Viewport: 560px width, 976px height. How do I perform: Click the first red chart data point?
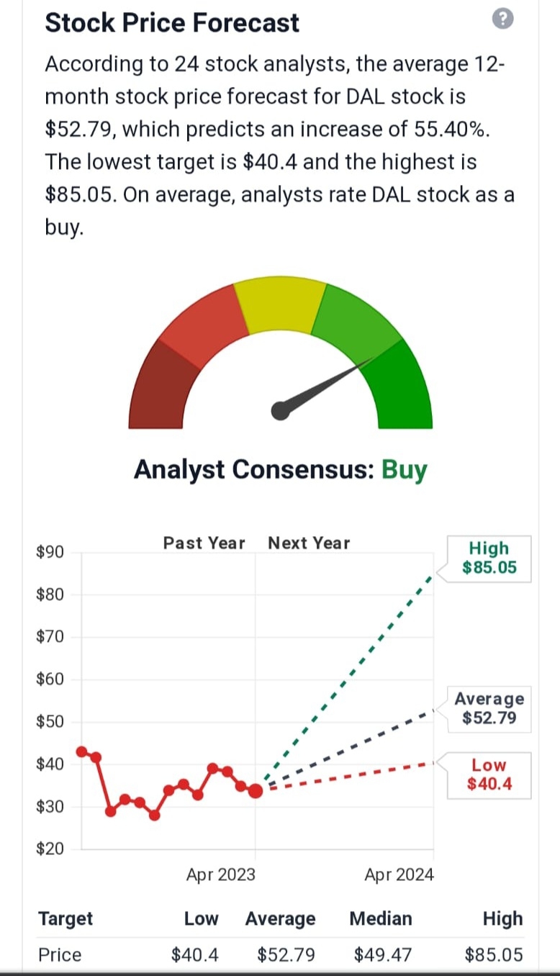coord(82,751)
